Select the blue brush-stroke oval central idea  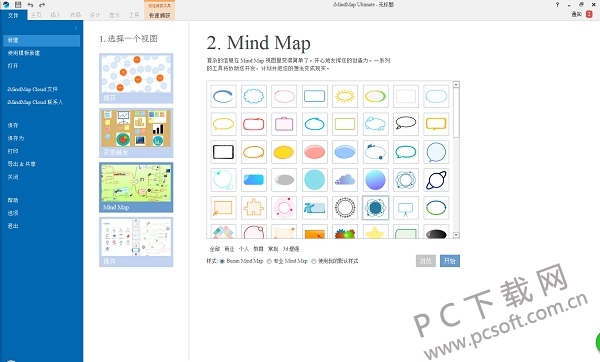point(223,96)
